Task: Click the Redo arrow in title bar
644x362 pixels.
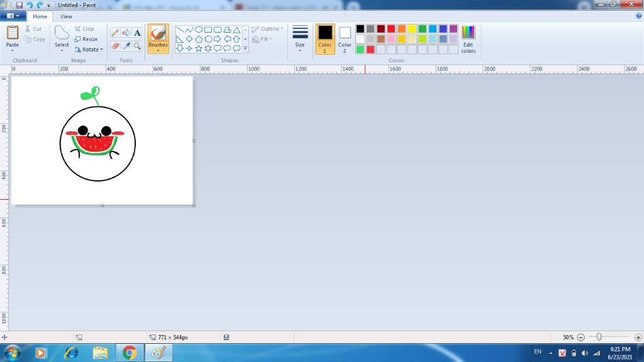Action: tap(40, 5)
